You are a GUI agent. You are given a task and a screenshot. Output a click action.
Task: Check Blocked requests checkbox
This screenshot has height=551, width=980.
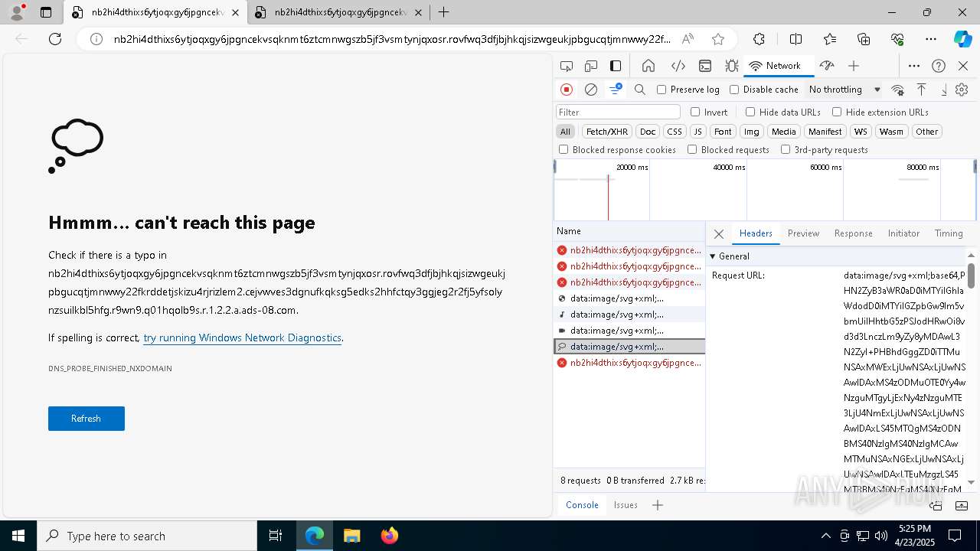pos(692,150)
